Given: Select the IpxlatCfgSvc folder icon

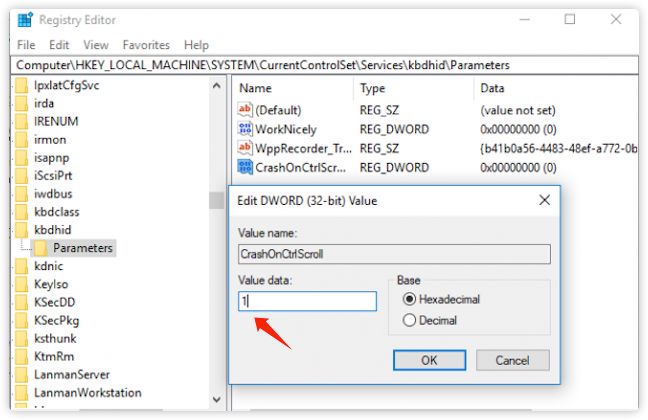Looking at the screenshot, I should (21, 86).
